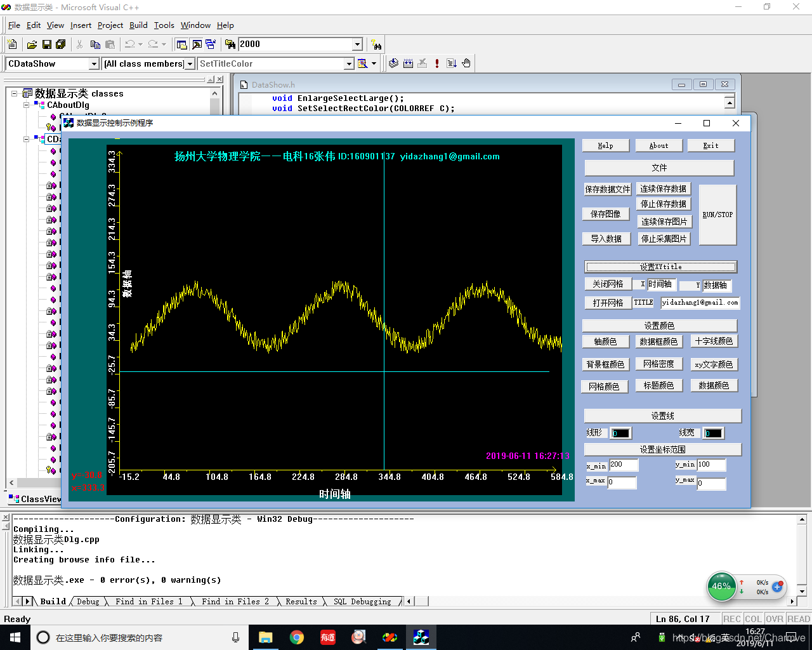Click the 保存图像 button
This screenshot has width=812, height=650.
click(x=605, y=214)
